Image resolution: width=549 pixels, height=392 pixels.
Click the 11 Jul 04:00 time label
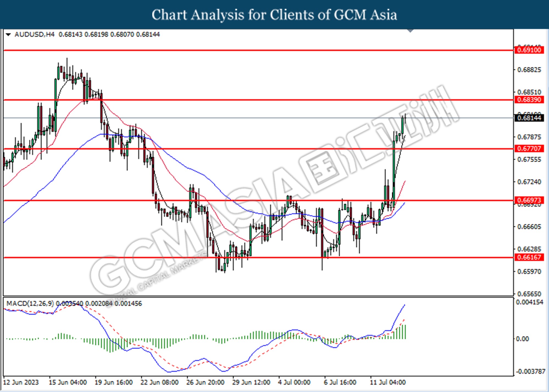(388, 382)
